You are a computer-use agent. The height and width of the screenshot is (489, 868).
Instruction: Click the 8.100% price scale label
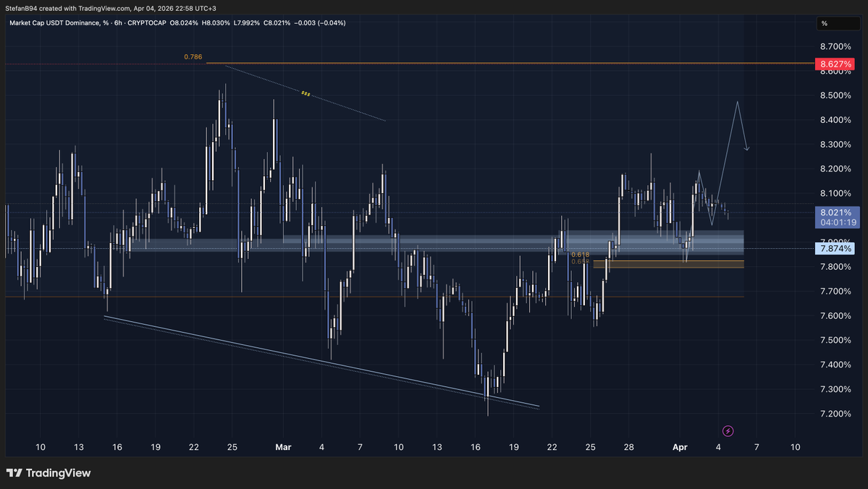(x=835, y=193)
